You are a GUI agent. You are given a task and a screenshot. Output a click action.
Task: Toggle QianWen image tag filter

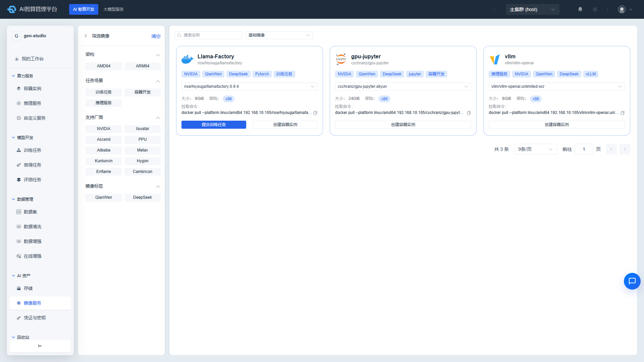(104, 197)
